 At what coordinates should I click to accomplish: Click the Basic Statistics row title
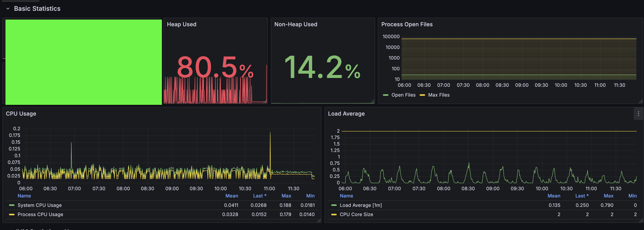pos(37,9)
